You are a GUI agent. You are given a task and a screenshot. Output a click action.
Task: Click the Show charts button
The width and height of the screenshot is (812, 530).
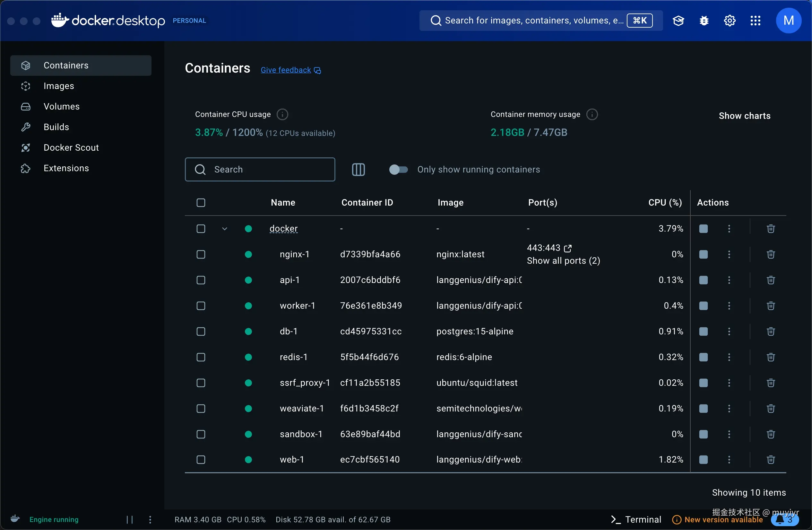pos(745,116)
